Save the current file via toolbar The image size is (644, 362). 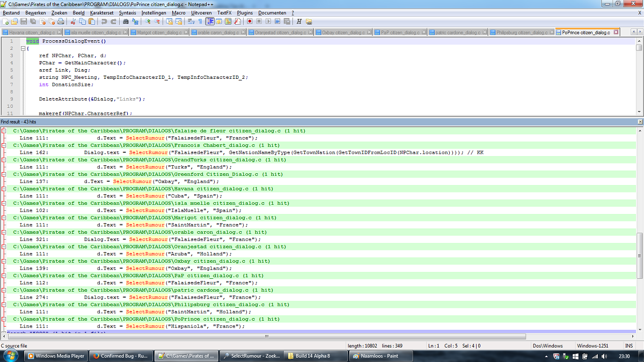24,21
